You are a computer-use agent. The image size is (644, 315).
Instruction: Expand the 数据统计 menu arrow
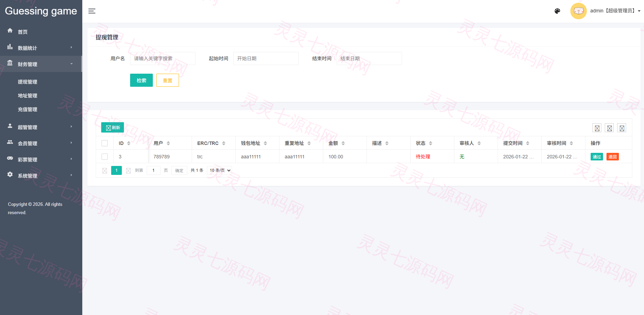pos(71,48)
